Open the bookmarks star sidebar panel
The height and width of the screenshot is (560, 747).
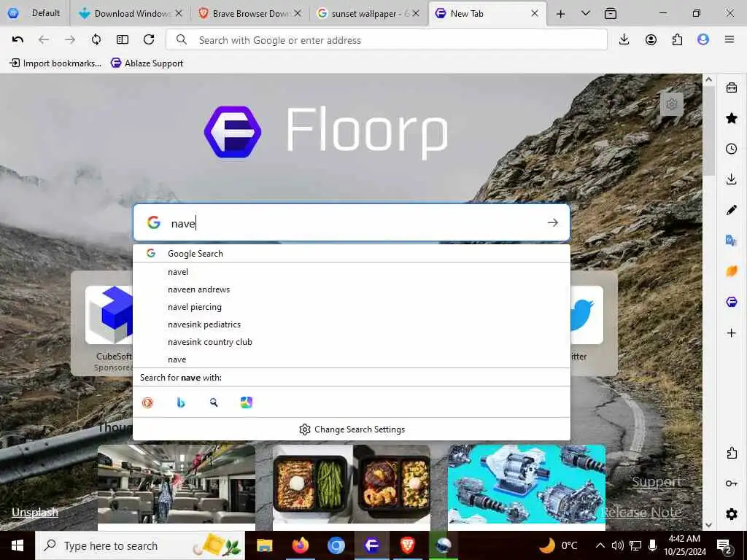point(732,118)
